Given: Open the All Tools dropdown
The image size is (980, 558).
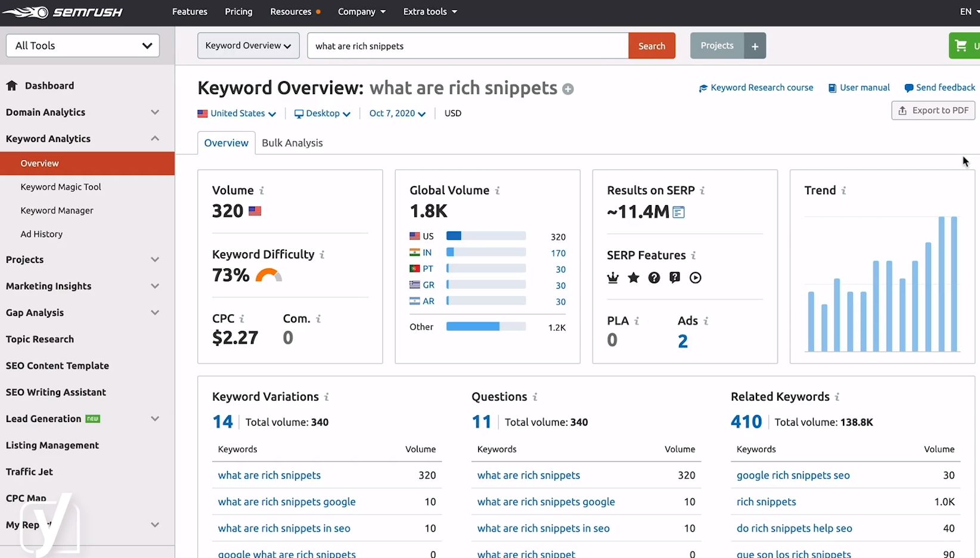Looking at the screenshot, I should 83,45.
